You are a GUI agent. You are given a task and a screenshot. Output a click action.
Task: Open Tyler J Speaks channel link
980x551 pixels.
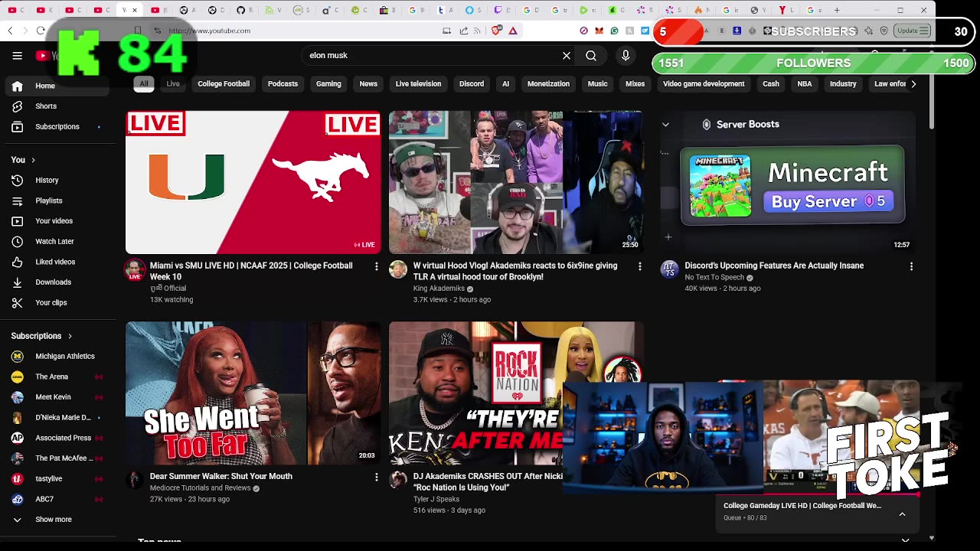436,499
